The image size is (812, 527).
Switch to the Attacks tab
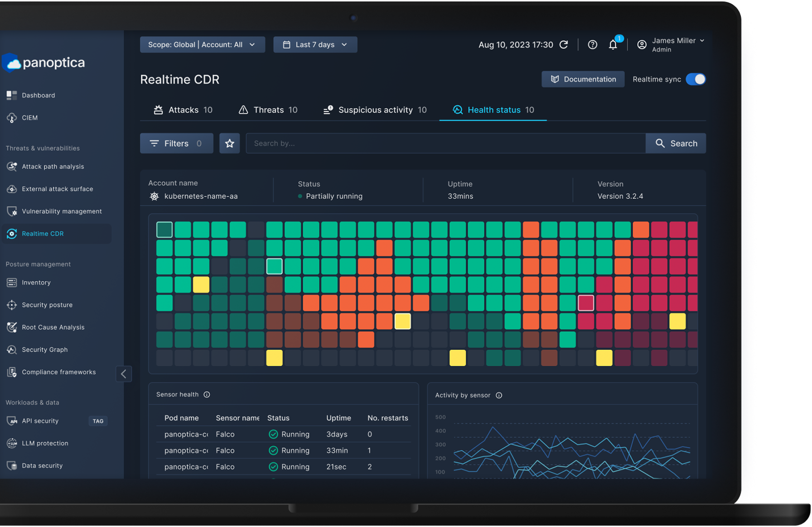point(183,110)
